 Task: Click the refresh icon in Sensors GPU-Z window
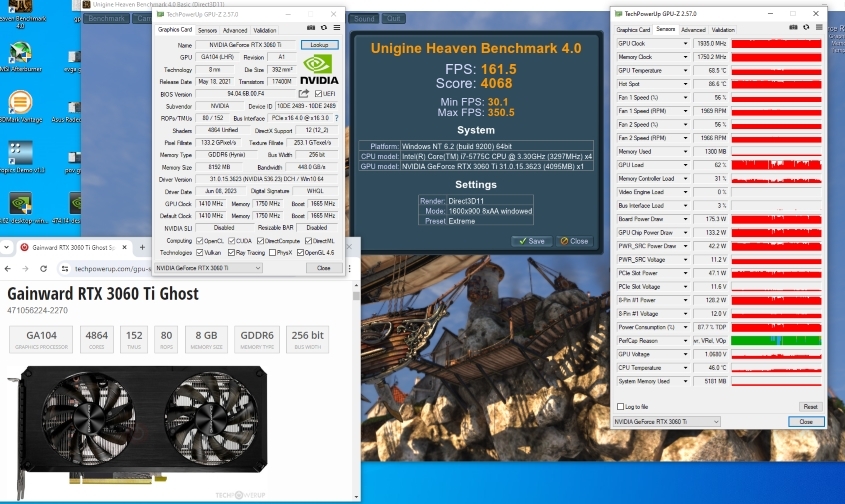coord(806,27)
